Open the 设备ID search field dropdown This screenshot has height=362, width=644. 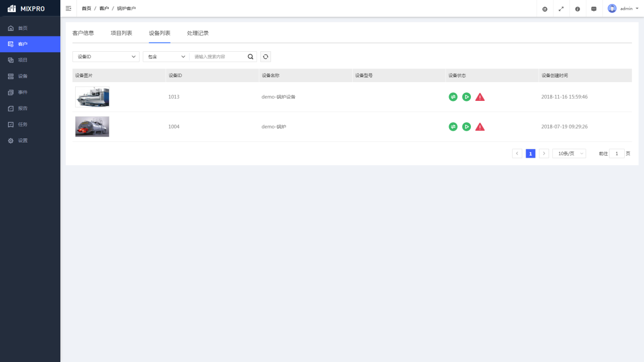click(106, 57)
